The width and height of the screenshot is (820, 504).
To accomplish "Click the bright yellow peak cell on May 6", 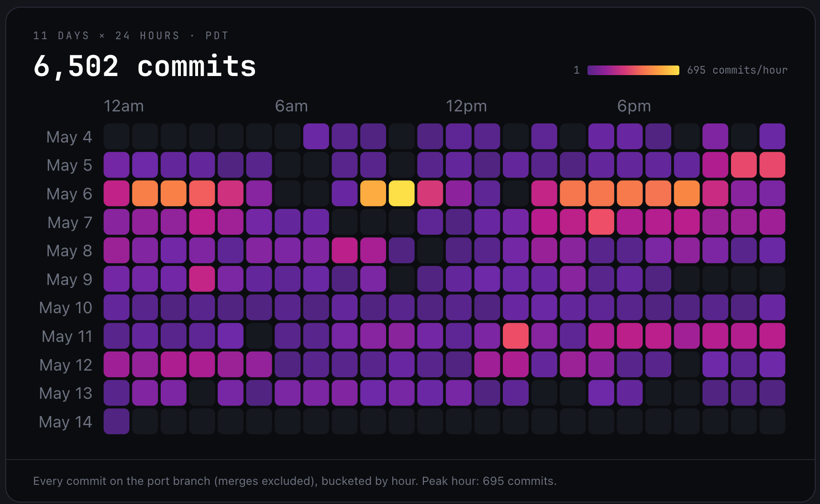I will click(401, 194).
